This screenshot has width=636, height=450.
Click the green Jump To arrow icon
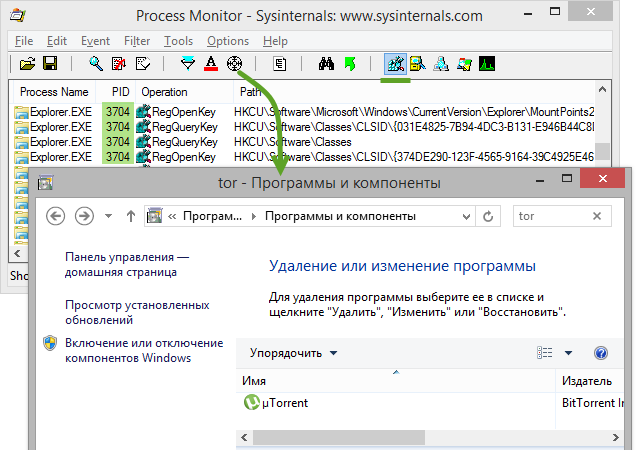350,64
